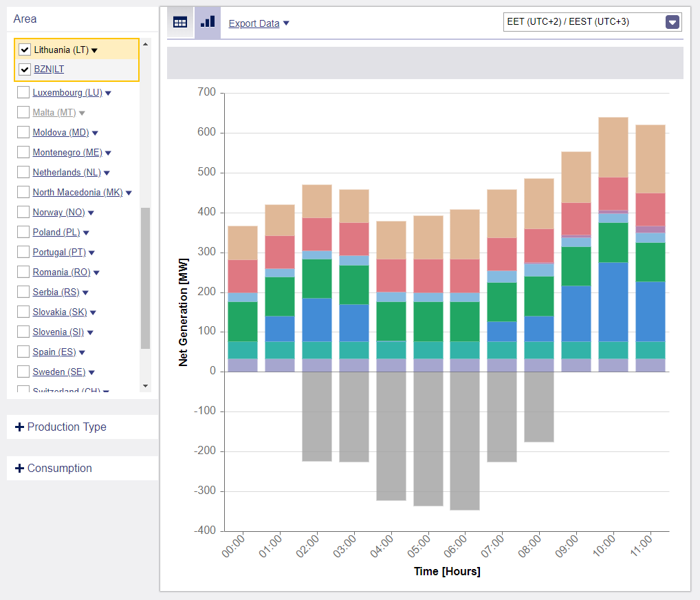Select the bar chart view icon
Screen dimensions: 700x600
208,22
